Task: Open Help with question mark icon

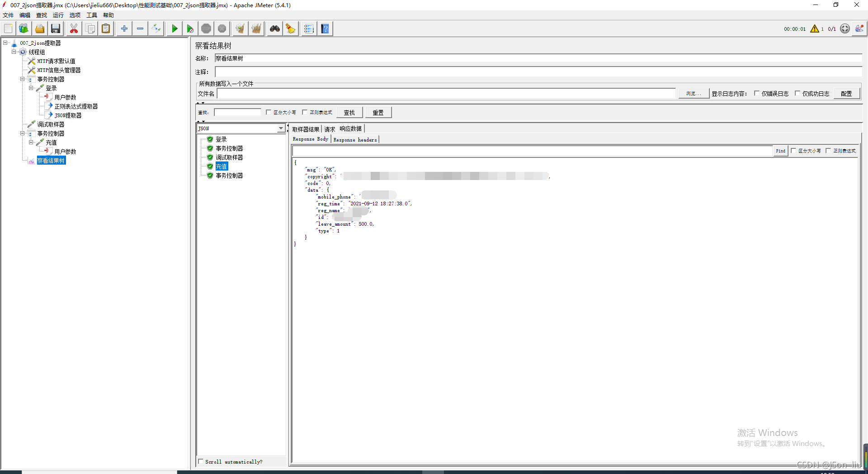Action: [325, 28]
